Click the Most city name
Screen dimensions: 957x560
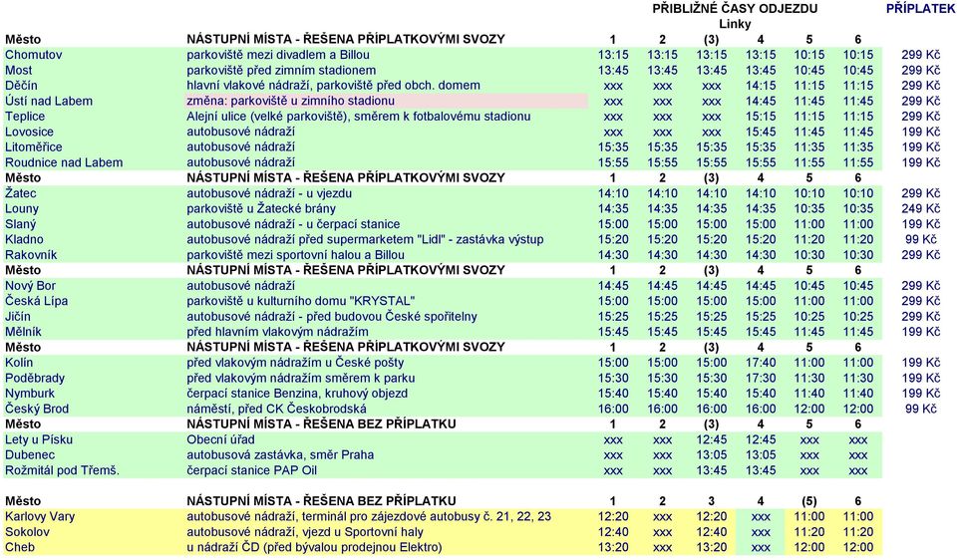click(x=18, y=70)
